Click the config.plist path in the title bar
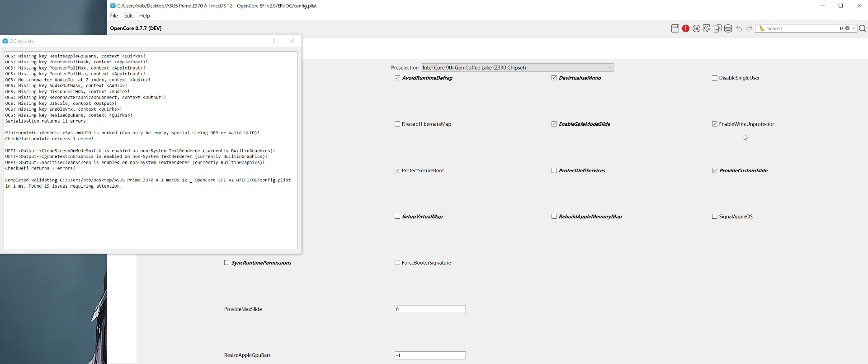The width and height of the screenshot is (868, 364). coord(217,6)
